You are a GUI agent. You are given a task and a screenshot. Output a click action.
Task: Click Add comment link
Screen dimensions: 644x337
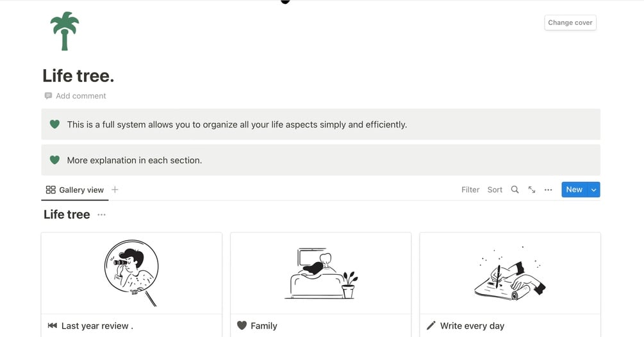(x=81, y=96)
